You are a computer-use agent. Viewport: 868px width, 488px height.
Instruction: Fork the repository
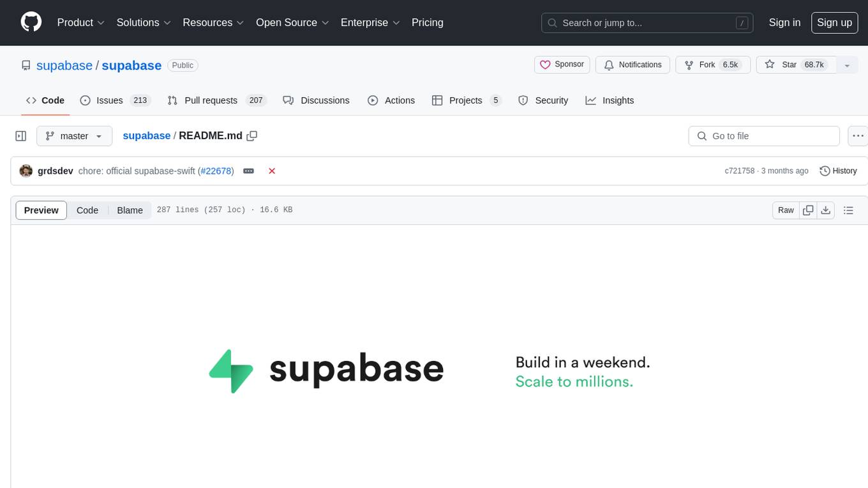(713, 65)
